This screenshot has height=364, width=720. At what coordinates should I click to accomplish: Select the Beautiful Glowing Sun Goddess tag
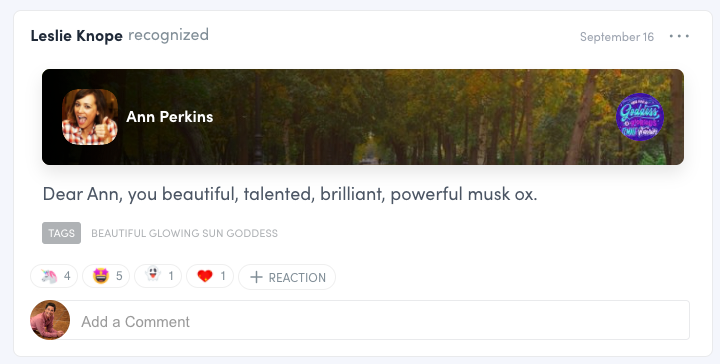point(184,233)
